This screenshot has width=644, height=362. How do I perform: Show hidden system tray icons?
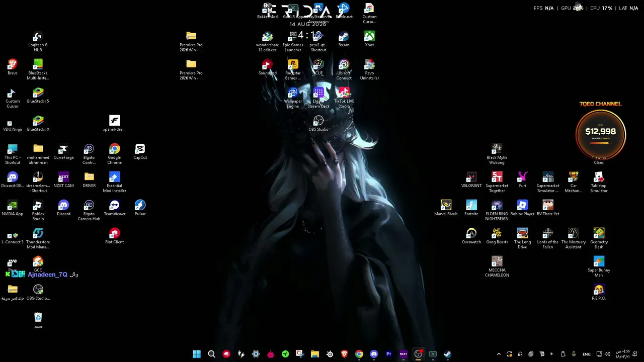pyautogui.click(x=499, y=354)
